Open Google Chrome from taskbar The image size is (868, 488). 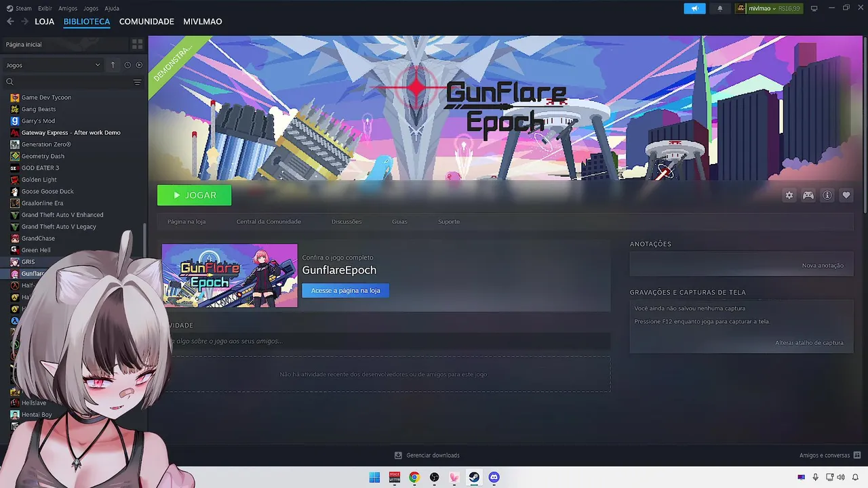pos(414,477)
